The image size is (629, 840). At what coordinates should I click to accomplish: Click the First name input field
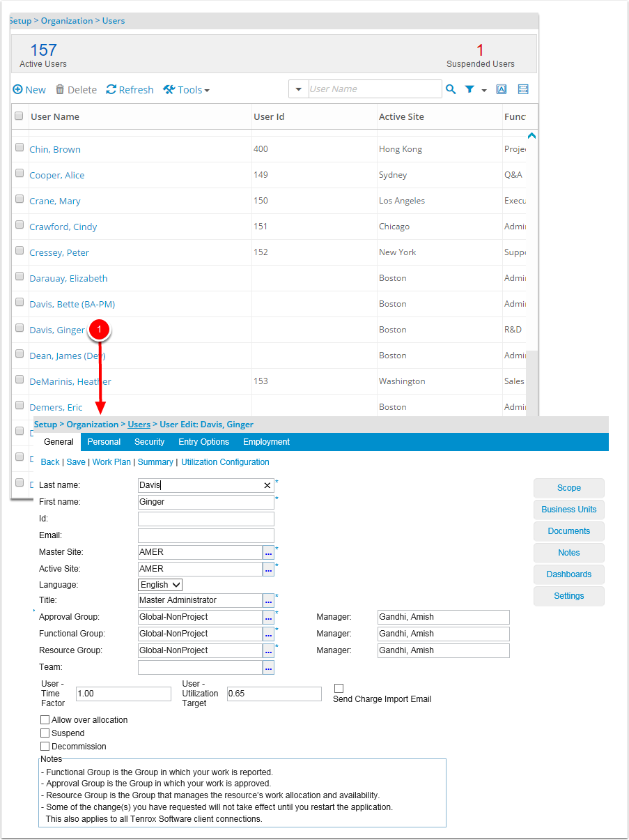[x=206, y=502]
